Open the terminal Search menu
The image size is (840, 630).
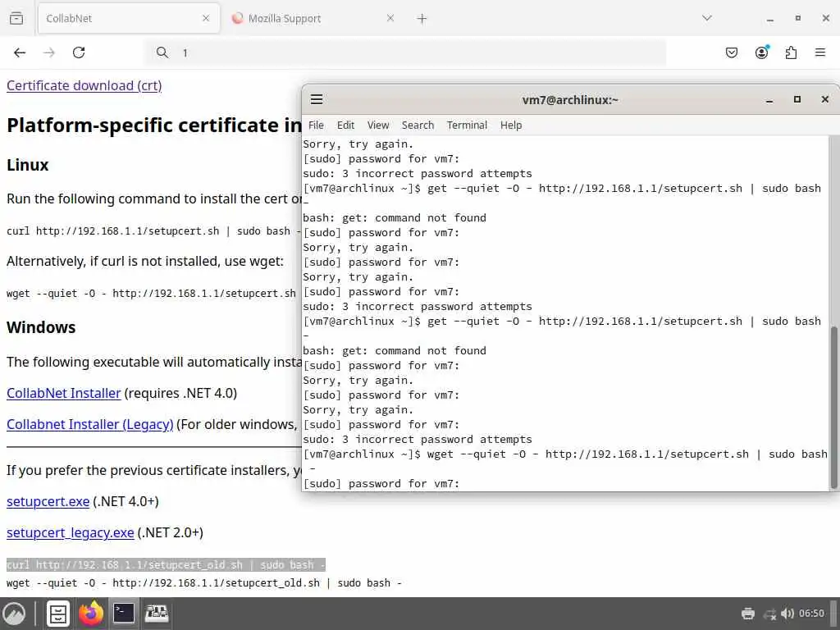[x=418, y=125]
